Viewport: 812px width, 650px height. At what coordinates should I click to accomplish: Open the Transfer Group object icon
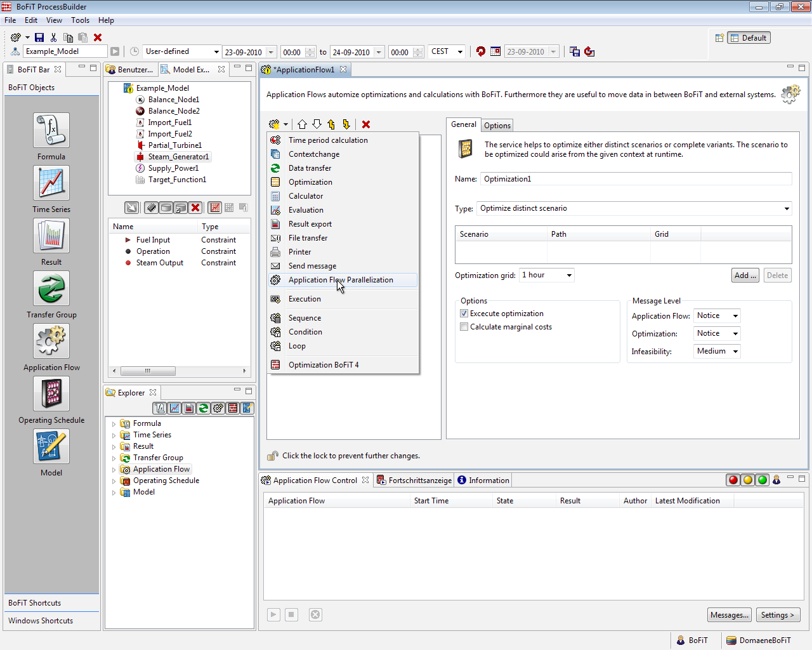[51, 288]
